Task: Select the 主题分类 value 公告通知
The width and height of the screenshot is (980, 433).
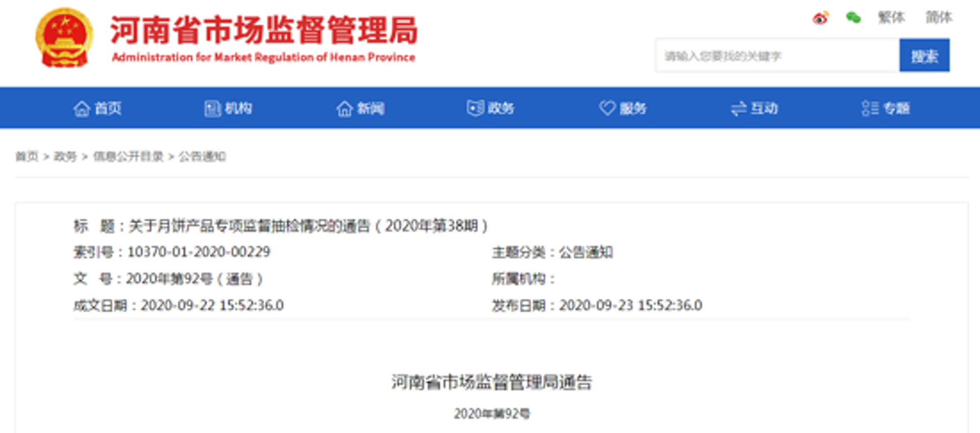Action: [586, 252]
